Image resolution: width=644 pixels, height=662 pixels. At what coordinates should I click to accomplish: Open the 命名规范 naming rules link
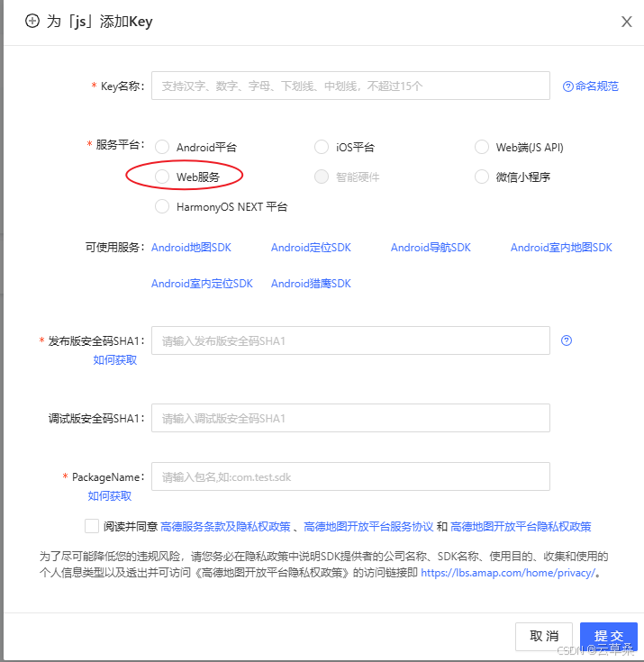pos(590,86)
